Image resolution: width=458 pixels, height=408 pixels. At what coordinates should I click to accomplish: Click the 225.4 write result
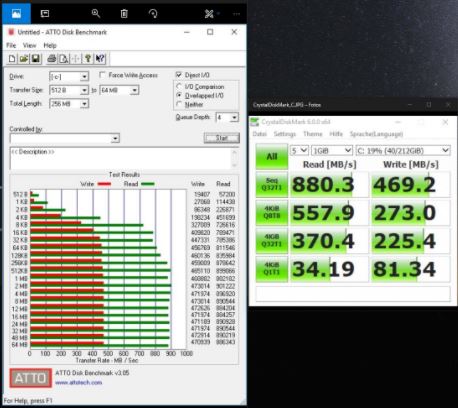(411, 241)
